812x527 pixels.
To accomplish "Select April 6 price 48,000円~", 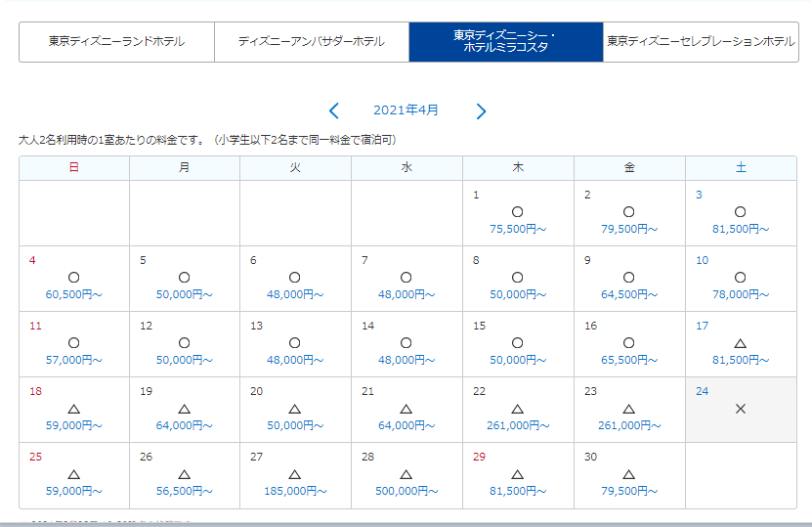I will [x=295, y=294].
